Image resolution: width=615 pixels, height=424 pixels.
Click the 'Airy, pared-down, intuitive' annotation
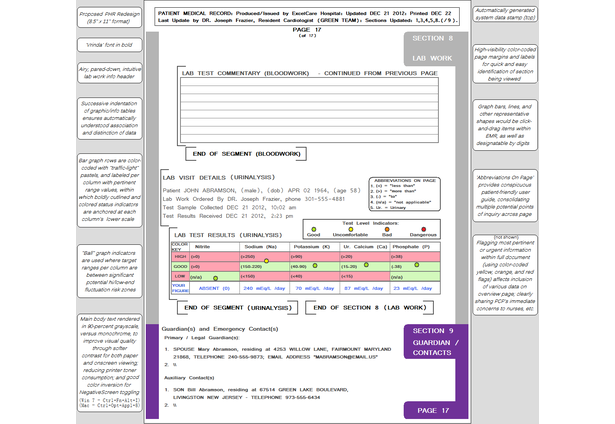[x=109, y=73]
